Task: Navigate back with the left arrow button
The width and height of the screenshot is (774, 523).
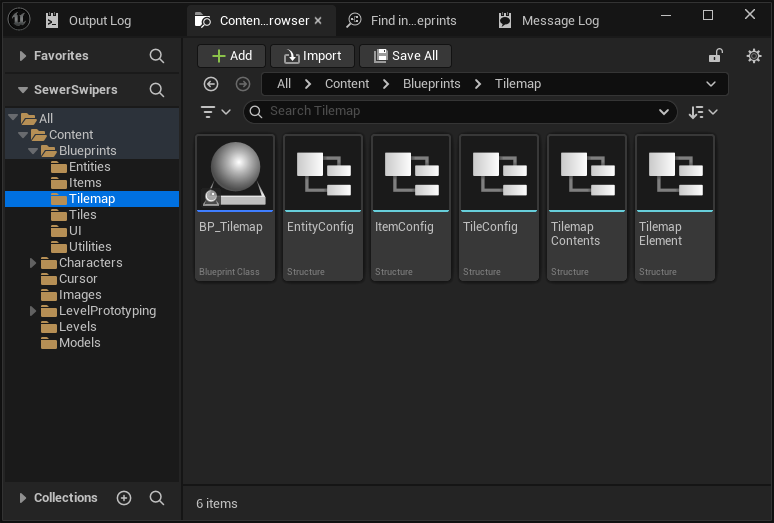Action: pos(210,84)
